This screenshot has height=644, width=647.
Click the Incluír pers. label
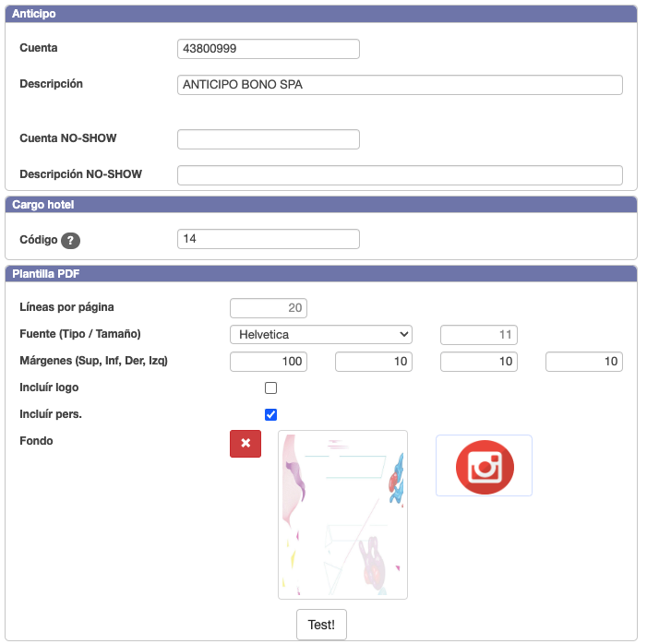click(51, 414)
